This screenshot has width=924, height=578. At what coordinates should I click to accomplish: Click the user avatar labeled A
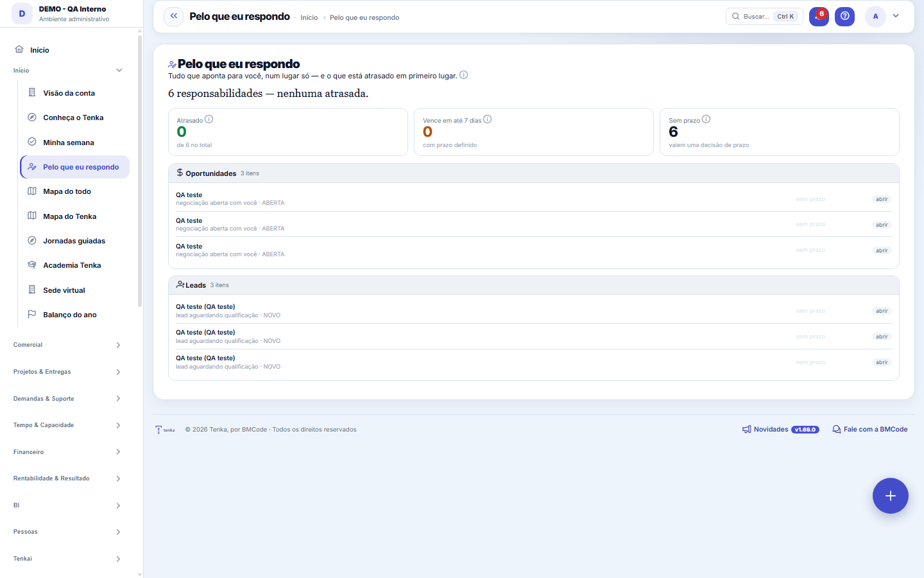tap(875, 16)
